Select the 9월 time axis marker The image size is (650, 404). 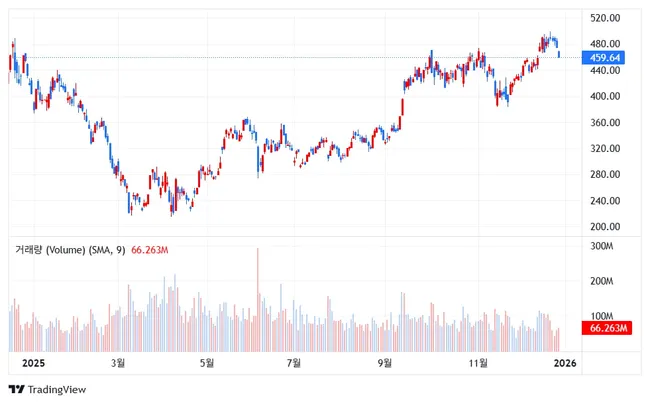point(383,363)
